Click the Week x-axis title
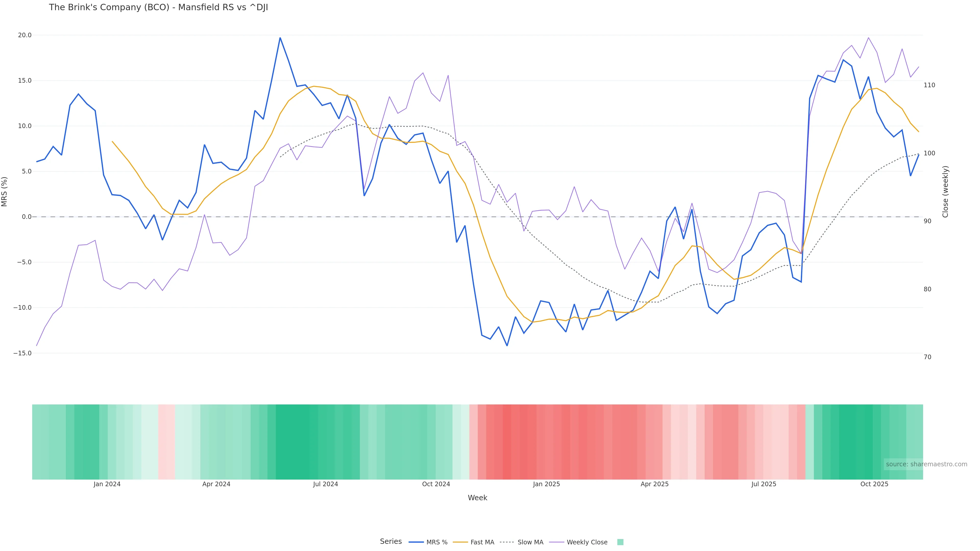This screenshot has width=980, height=551. click(x=477, y=498)
